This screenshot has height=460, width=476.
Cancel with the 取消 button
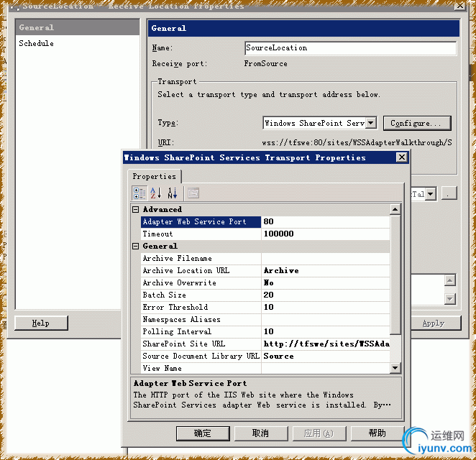point(261,433)
